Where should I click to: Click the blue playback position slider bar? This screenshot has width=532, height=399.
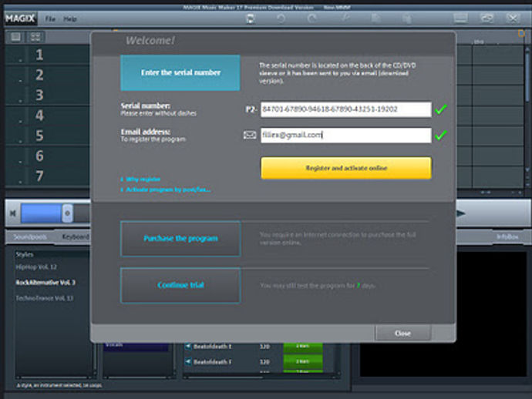pos(41,213)
